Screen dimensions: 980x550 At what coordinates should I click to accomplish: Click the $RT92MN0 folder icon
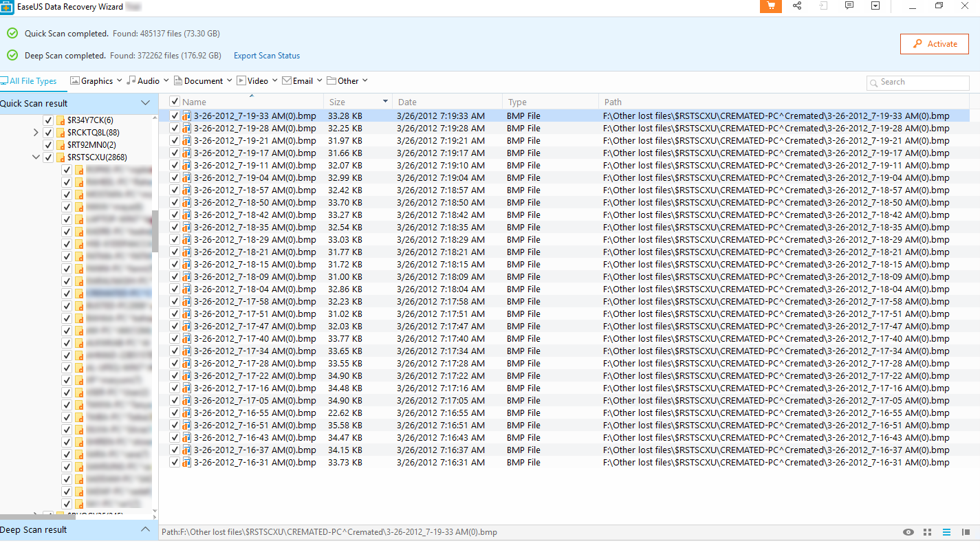pyautogui.click(x=61, y=145)
